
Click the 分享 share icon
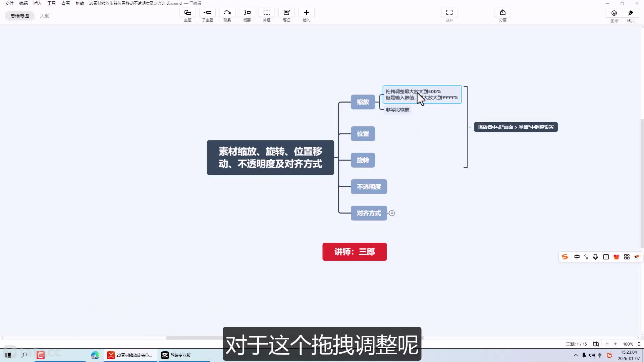pyautogui.click(x=502, y=13)
